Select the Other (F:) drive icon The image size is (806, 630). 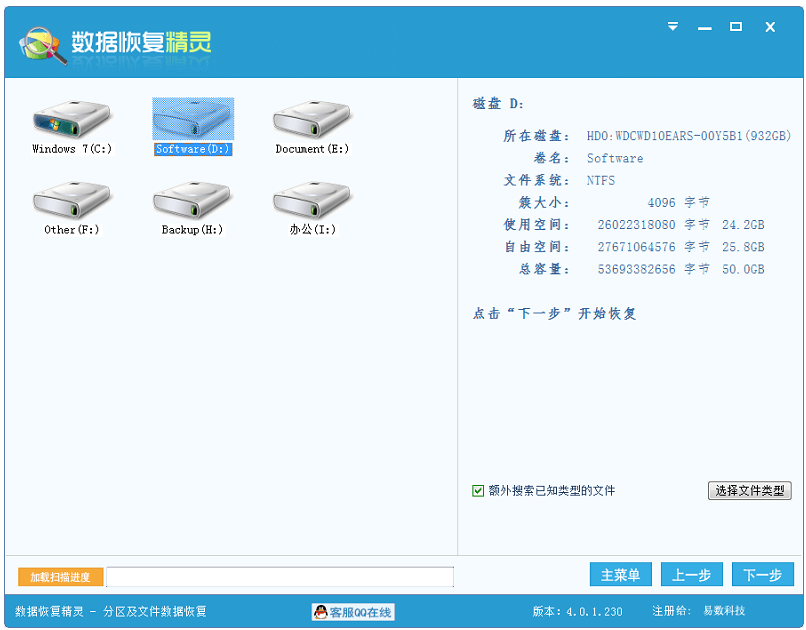click(70, 202)
